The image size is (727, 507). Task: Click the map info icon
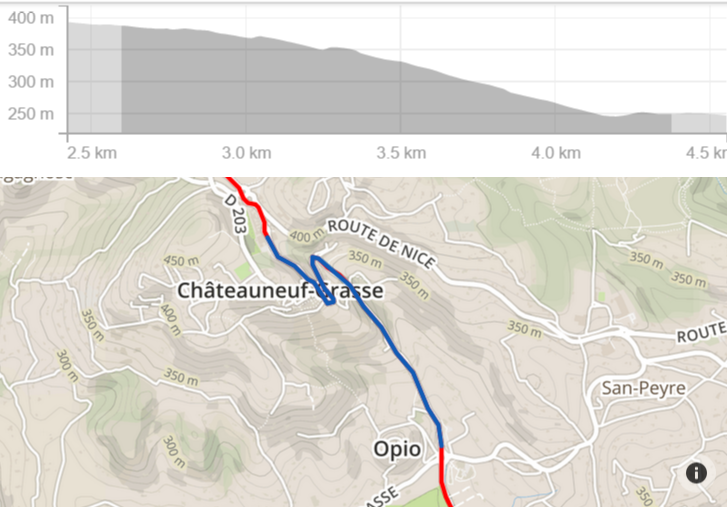point(696,474)
